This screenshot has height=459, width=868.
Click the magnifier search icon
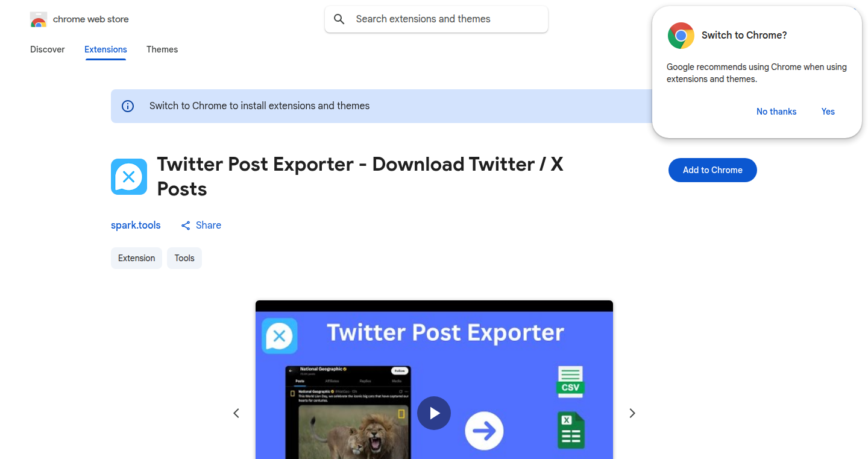click(339, 19)
